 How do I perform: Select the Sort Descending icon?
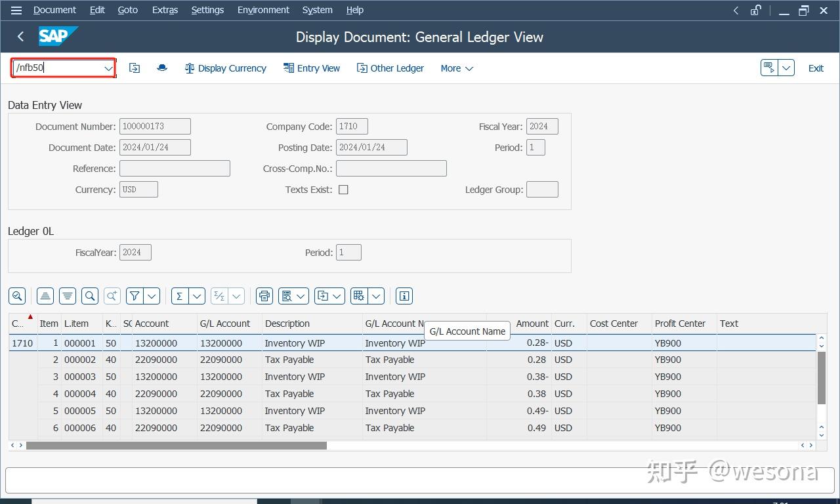click(68, 296)
